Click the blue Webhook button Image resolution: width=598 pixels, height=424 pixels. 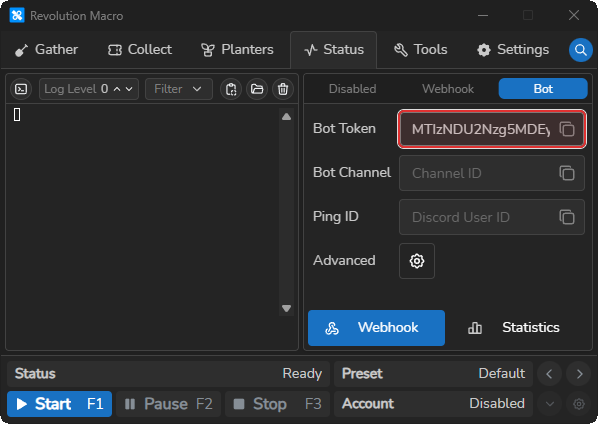pyautogui.click(x=376, y=328)
